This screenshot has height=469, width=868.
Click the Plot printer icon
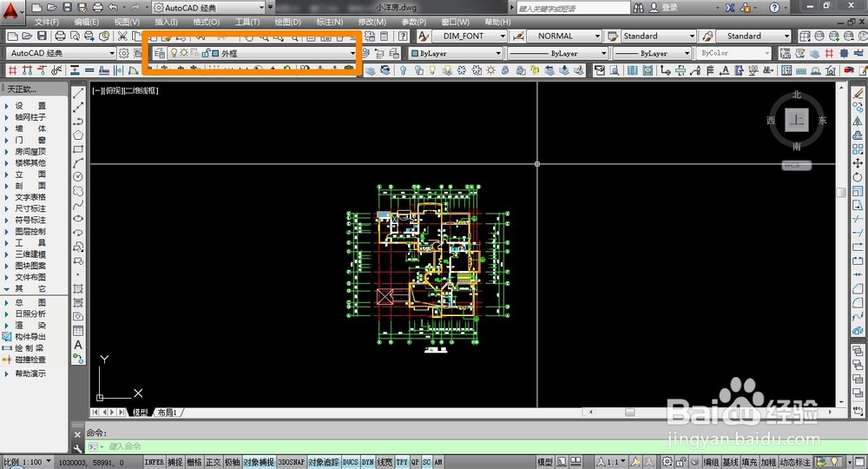(60, 36)
